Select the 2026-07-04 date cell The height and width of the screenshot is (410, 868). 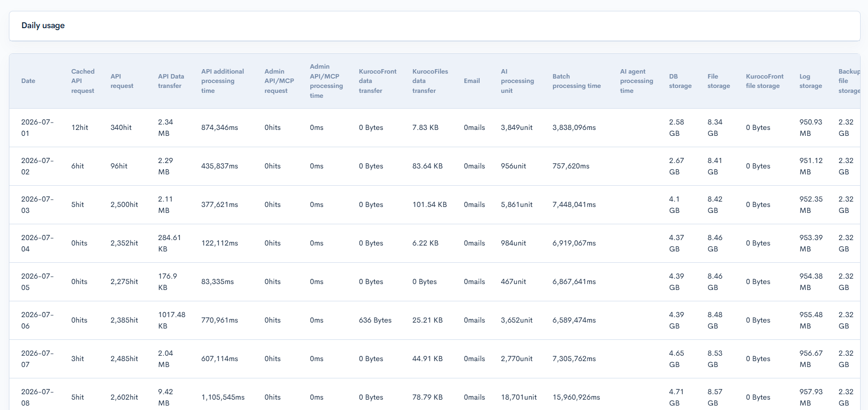[37, 243]
